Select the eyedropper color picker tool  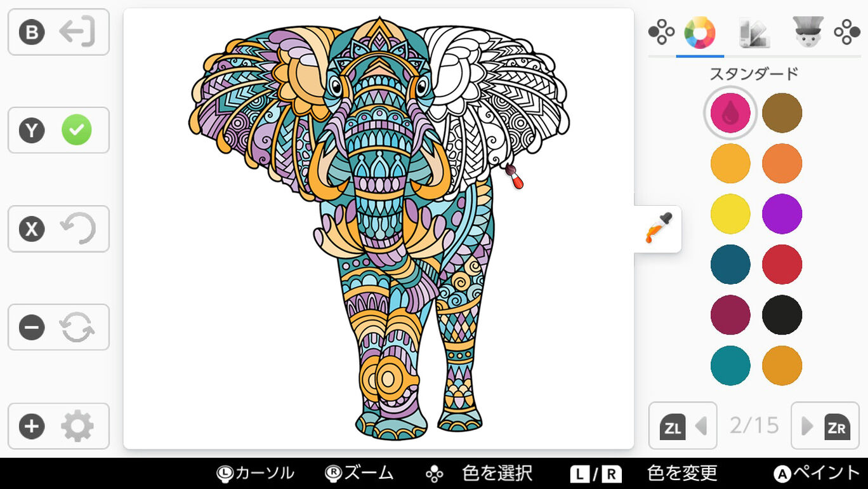point(658,229)
